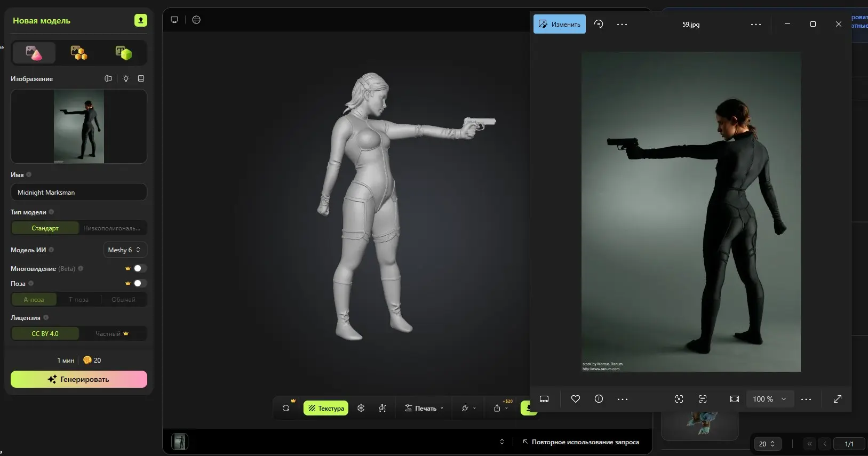868x456 pixels.
Task: Click the lightbulb tips icon above the image
Action: [126, 78]
